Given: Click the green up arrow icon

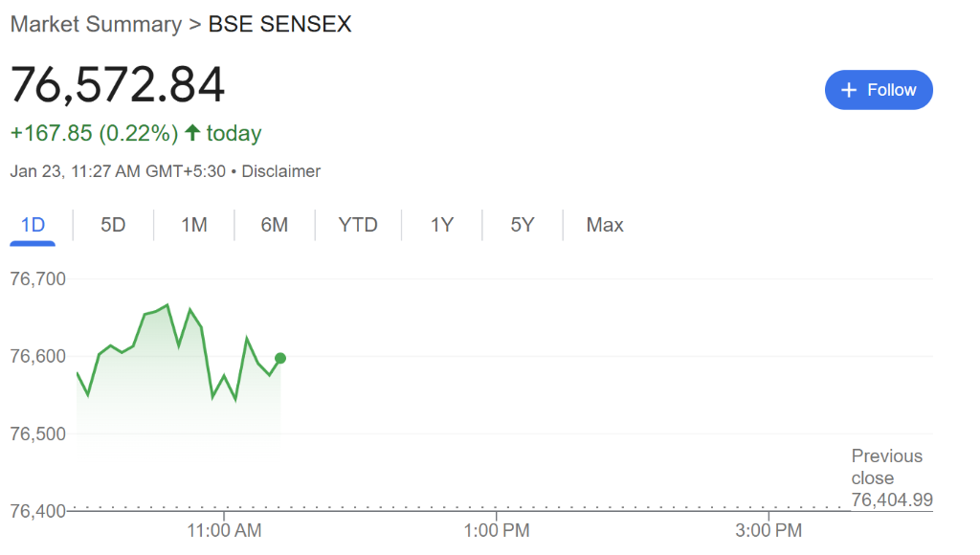Looking at the screenshot, I should 192,133.
